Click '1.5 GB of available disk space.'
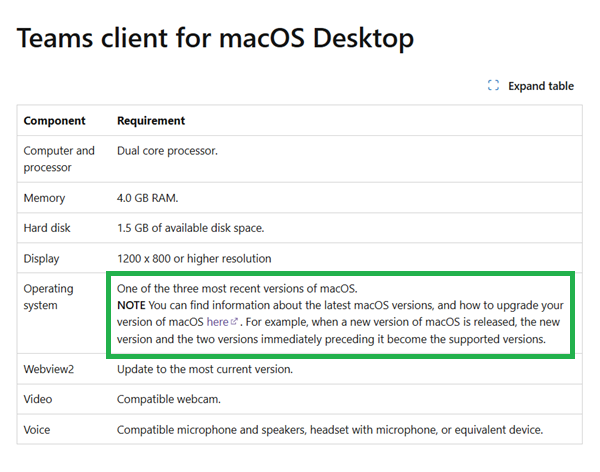Viewport: 600px width, 472px height. coord(191,228)
